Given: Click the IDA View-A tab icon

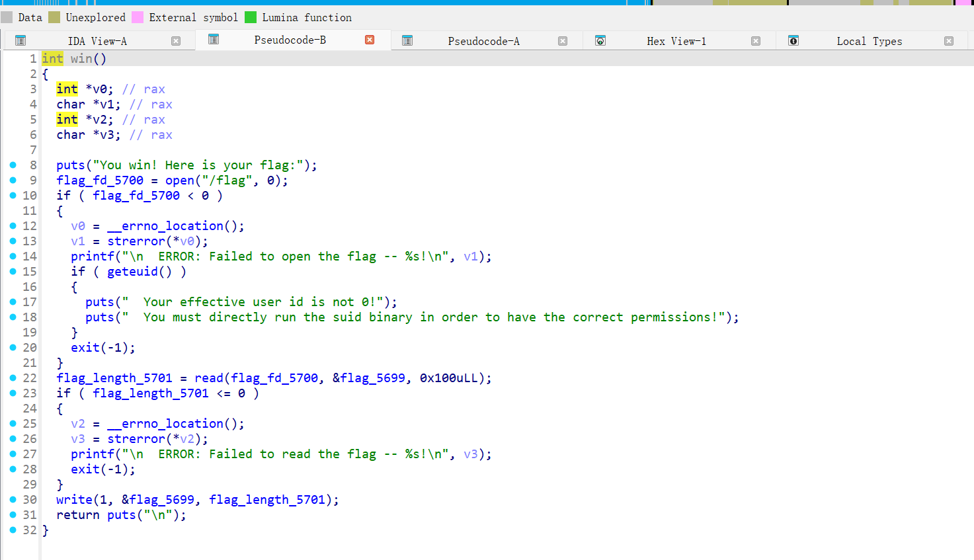Looking at the screenshot, I should 20,41.
